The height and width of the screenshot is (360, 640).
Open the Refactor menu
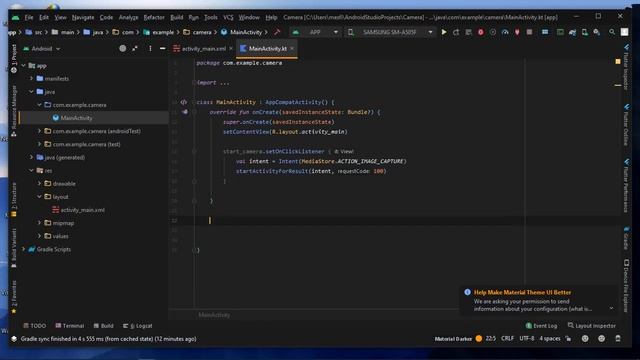tap(154, 17)
